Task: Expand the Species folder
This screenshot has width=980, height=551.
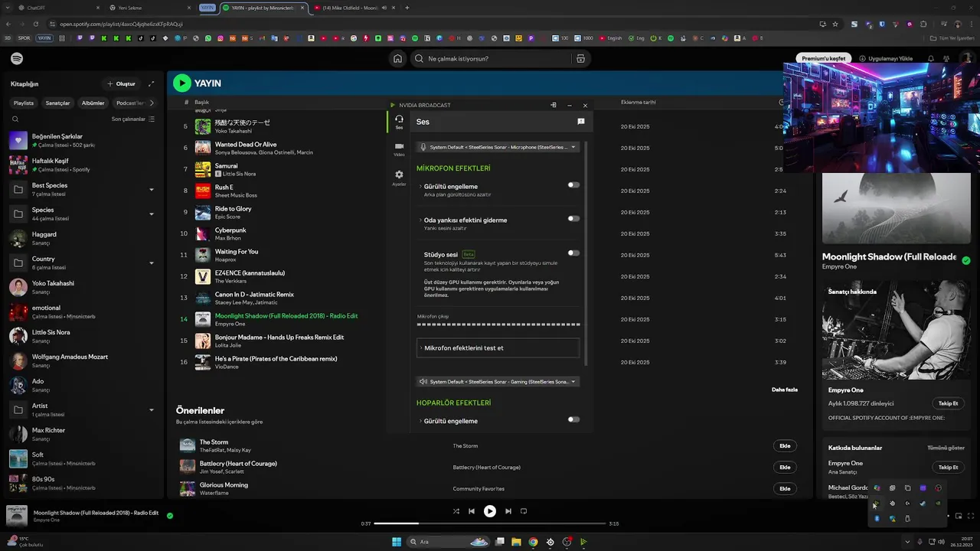Action: click(151, 214)
